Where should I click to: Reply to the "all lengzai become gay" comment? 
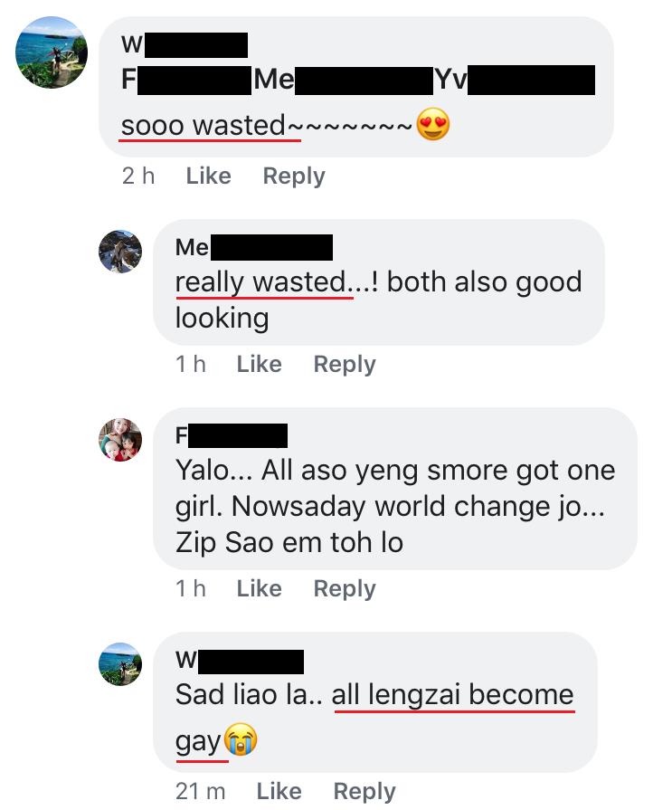point(364,792)
